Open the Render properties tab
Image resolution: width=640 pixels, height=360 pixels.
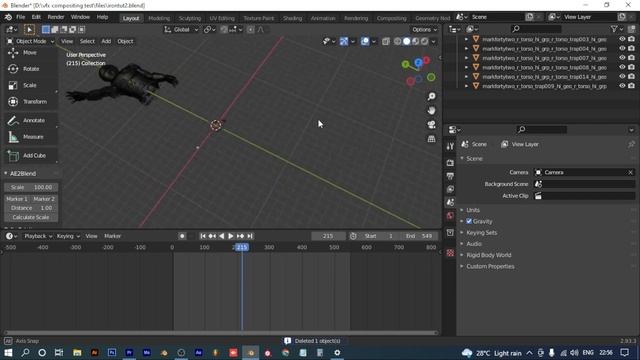point(450,163)
